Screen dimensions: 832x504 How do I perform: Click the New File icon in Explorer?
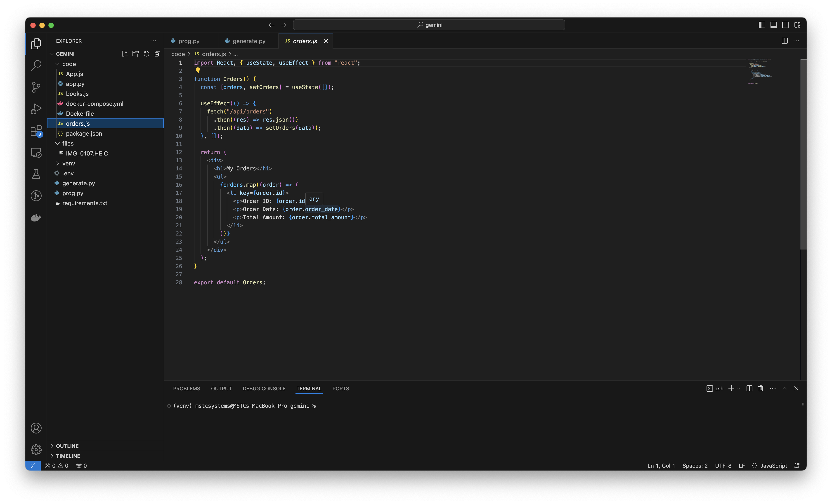(x=125, y=54)
